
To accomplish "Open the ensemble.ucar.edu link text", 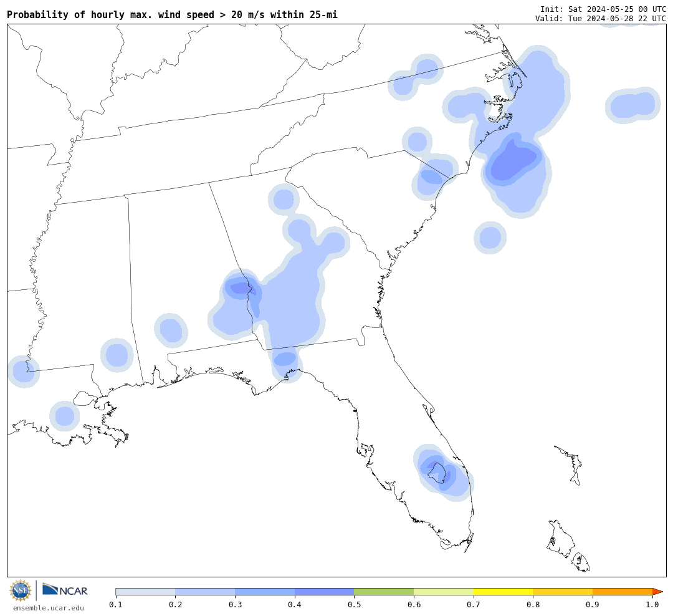I will click(x=49, y=608).
